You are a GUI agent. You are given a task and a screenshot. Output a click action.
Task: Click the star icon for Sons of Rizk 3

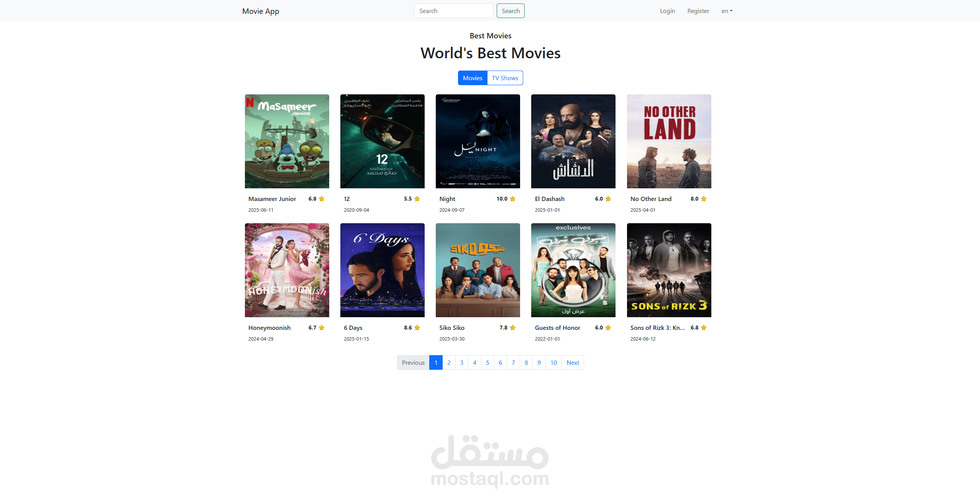704,328
